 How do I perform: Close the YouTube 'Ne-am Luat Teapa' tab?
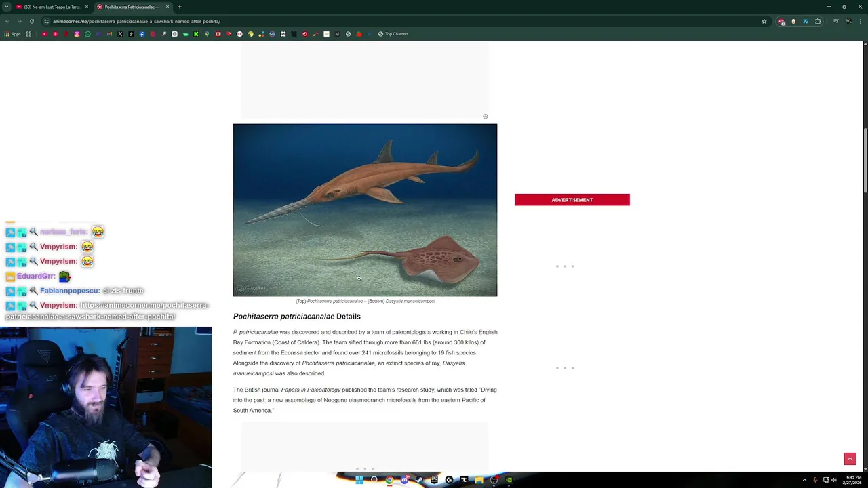(86, 7)
